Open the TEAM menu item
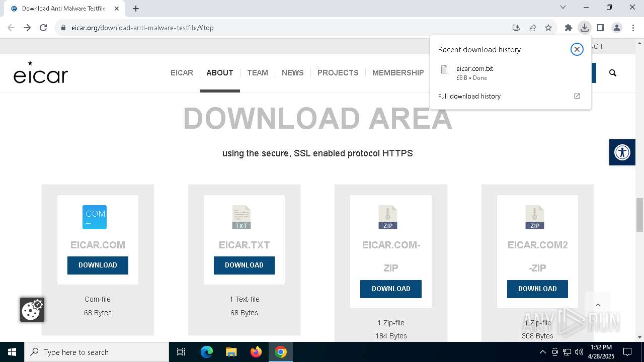Viewport: 644px width, 362px height. (258, 73)
